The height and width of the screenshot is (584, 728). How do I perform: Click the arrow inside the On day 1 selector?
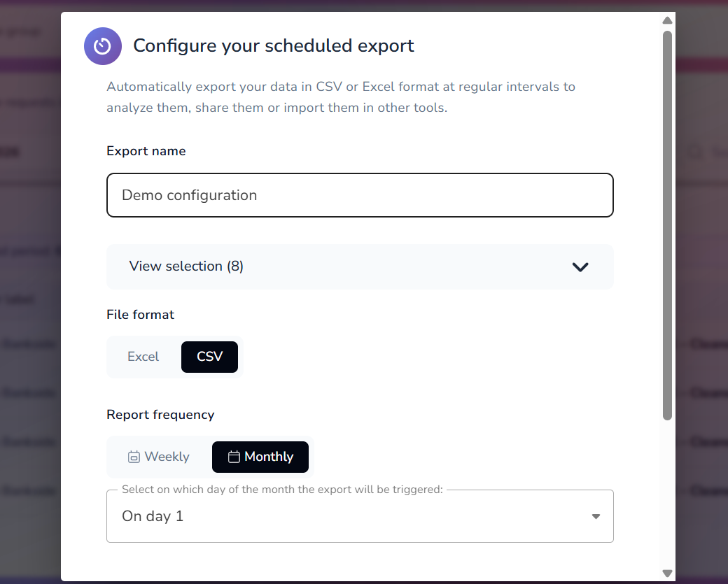click(596, 515)
